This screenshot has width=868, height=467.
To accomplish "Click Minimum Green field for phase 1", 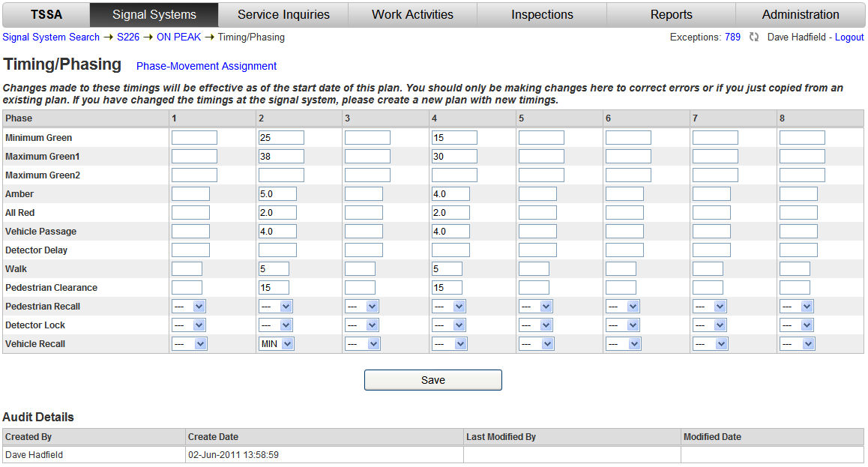I will [x=194, y=138].
